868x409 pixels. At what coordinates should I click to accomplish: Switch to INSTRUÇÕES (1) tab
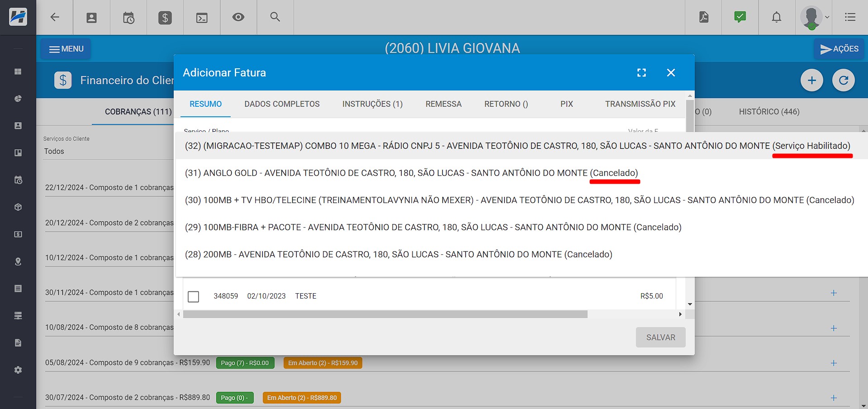tap(373, 104)
